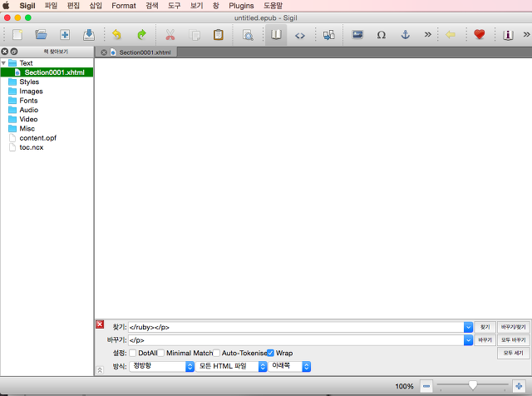532x396 pixels.
Task: Close the Find and Replace panel
Action: click(100, 324)
